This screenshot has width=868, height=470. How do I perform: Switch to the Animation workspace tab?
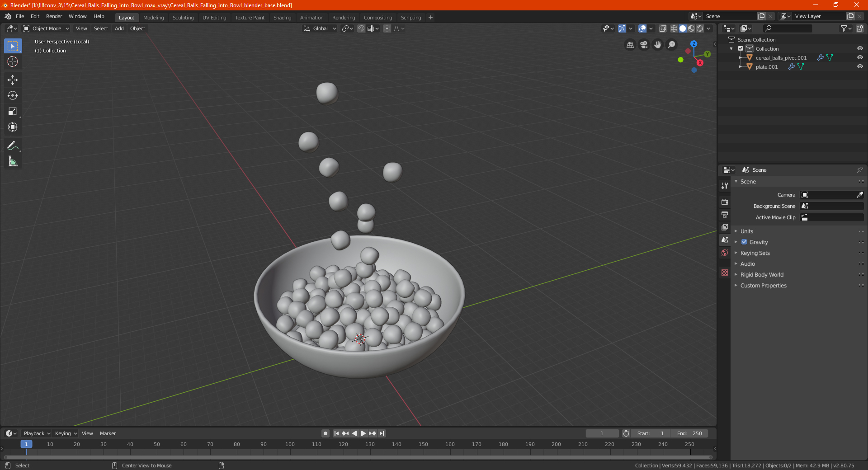[311, 18]
